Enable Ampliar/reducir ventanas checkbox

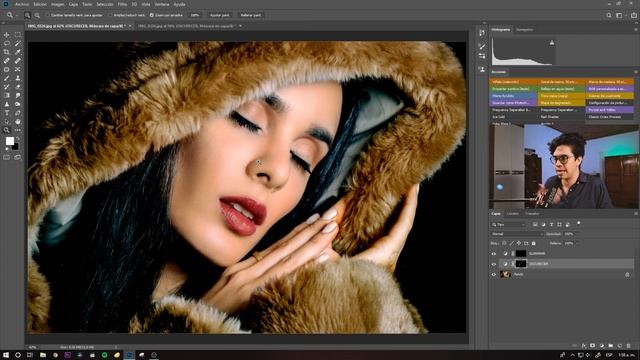(110, 15)
